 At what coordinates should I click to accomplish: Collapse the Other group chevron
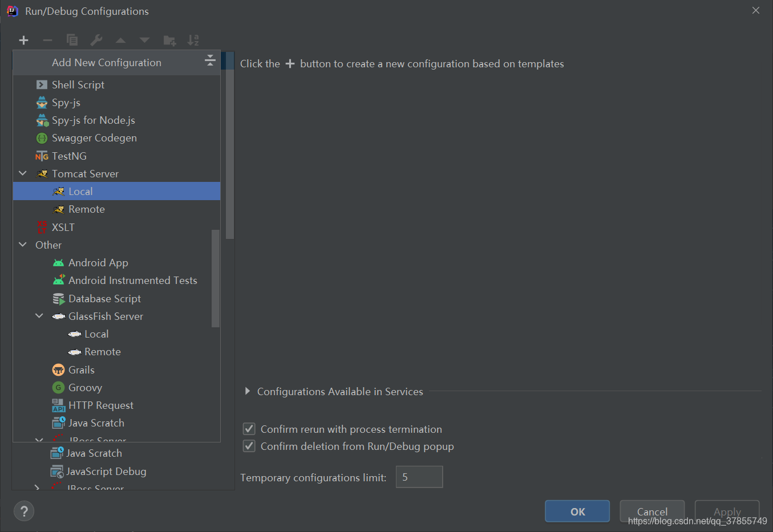point(23,245)
